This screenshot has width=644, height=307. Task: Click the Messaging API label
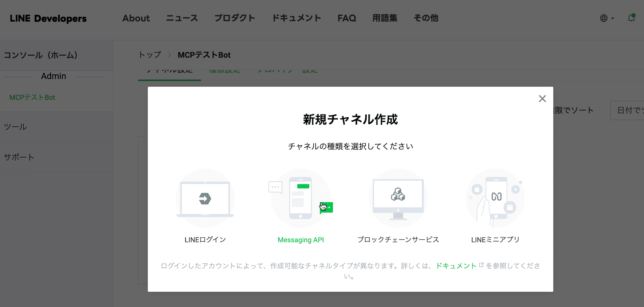301,240
